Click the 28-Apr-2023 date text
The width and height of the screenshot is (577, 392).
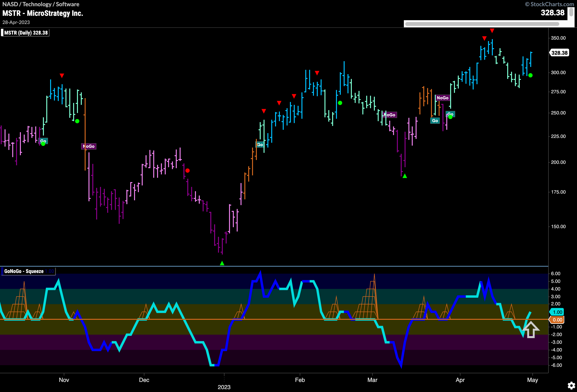[x=16, y=22]
